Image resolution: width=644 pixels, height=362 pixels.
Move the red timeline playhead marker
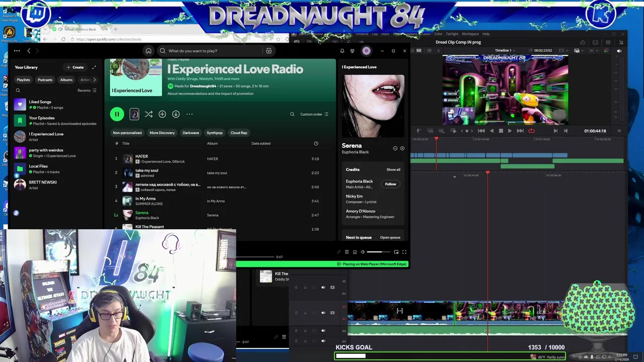[487, 173]
